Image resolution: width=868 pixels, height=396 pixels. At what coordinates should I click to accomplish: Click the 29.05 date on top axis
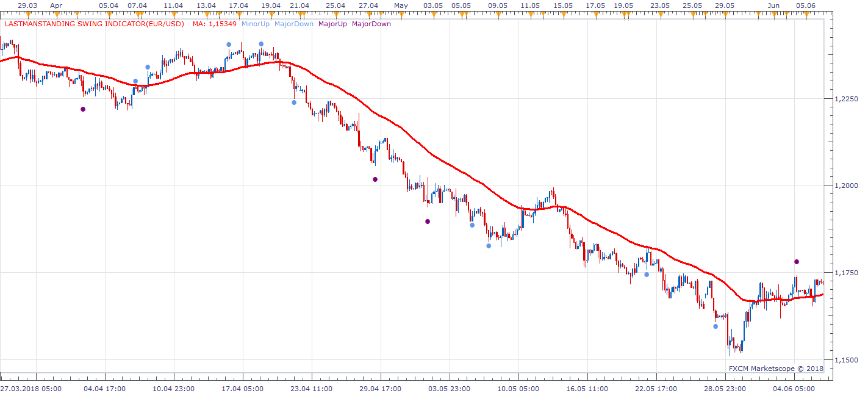tap(725, 5)
